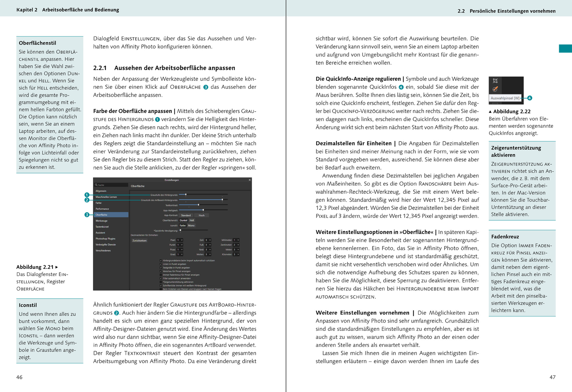Open the Verschiedenes settings category
Image resolution: width=572 pixels, height=392 pixels.
click(111, 250)
